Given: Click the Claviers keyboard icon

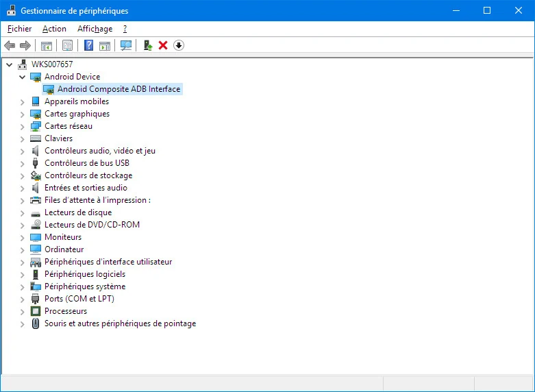Looking at the screenshot, I should 36,138.
